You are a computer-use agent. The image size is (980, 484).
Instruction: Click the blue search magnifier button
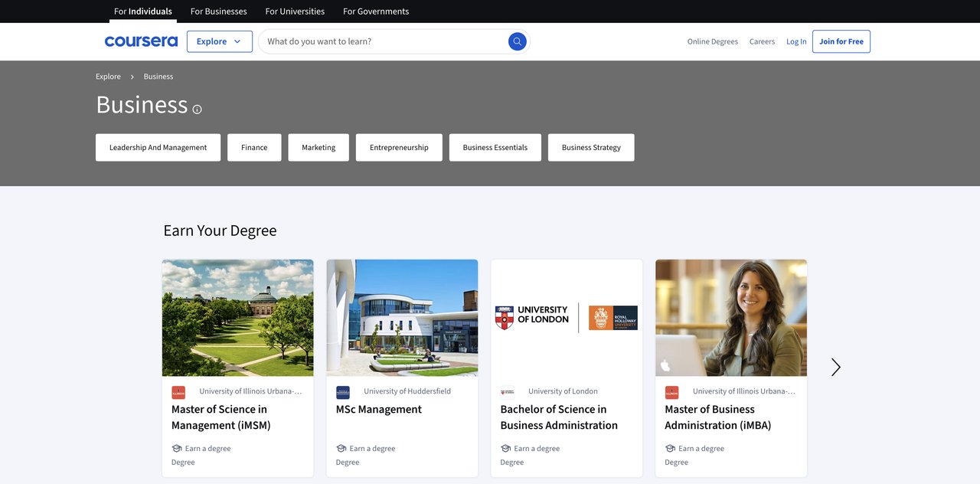click(518, 41)
